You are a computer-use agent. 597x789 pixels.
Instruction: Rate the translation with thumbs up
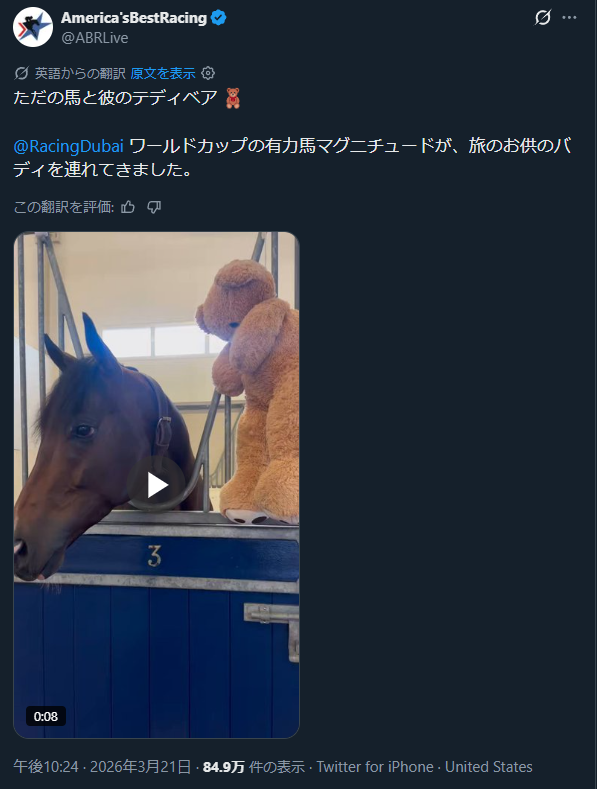[x=128, y=207]
